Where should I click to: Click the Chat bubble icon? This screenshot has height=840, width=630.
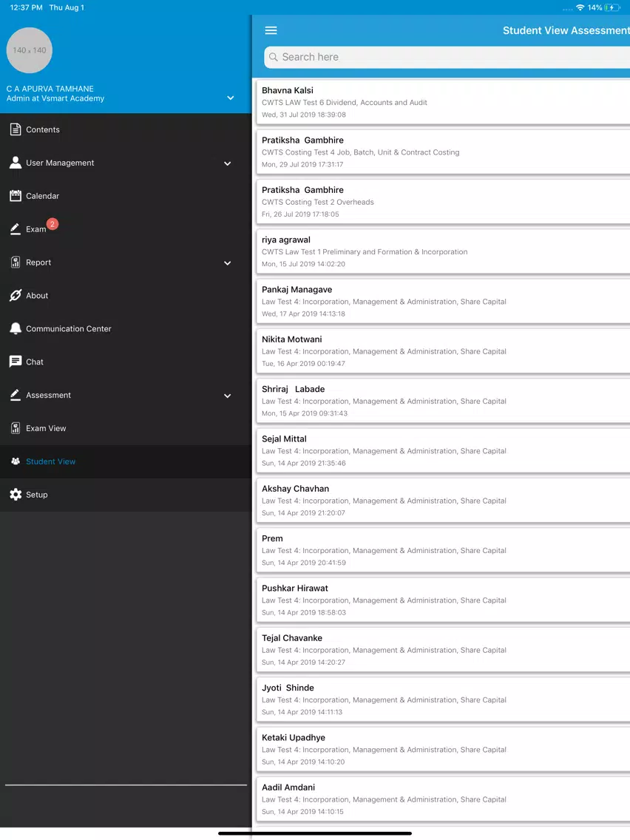coord(16,362)
